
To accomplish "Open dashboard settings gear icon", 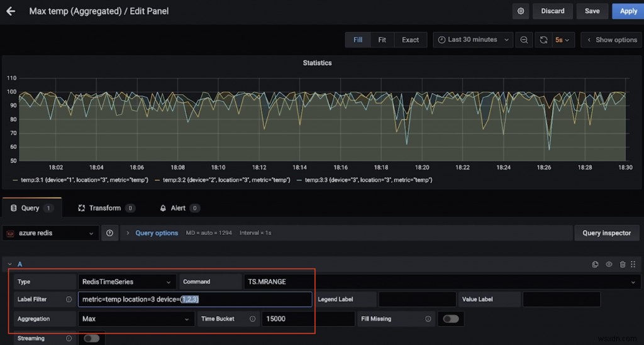I will [x=520, y=11].
